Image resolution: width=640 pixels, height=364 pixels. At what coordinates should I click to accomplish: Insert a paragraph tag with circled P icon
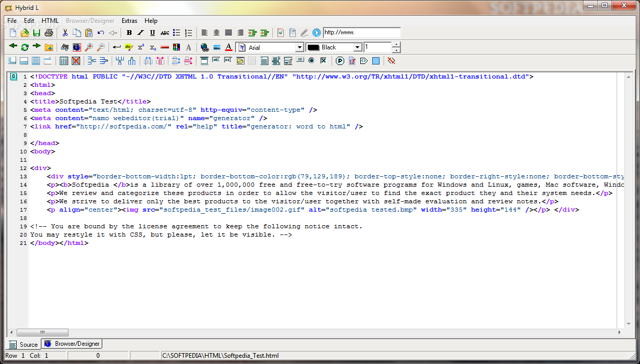pyautogui.click(x=340, y=61)
